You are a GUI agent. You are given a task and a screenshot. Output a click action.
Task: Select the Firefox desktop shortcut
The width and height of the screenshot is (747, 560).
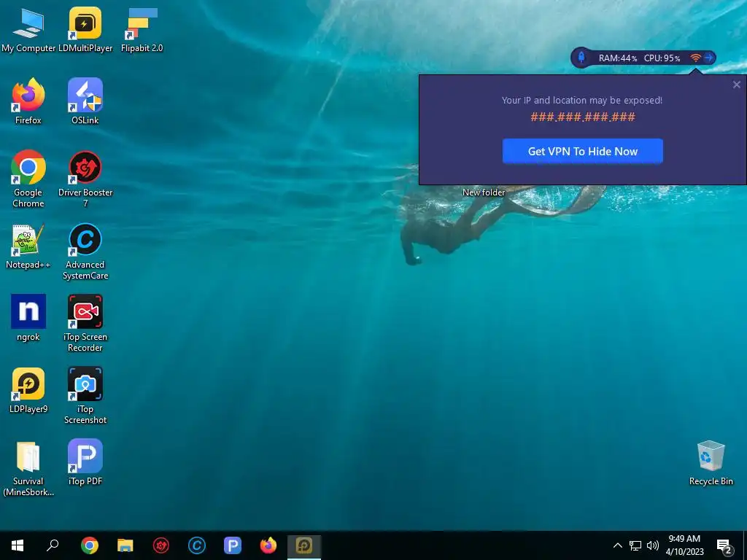tap(28, 101)
